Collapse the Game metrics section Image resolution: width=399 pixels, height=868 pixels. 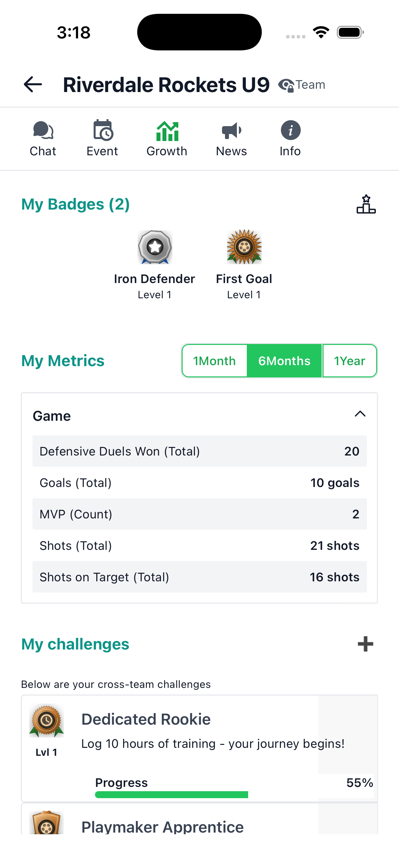tap(360, 414)
